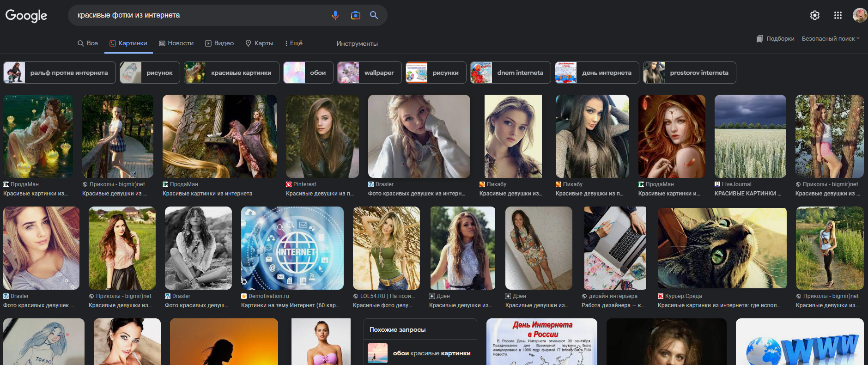Open Инструменты search tools
Image resolution: width=868 pixels, height=365 pixels.
tap(357, 43)
